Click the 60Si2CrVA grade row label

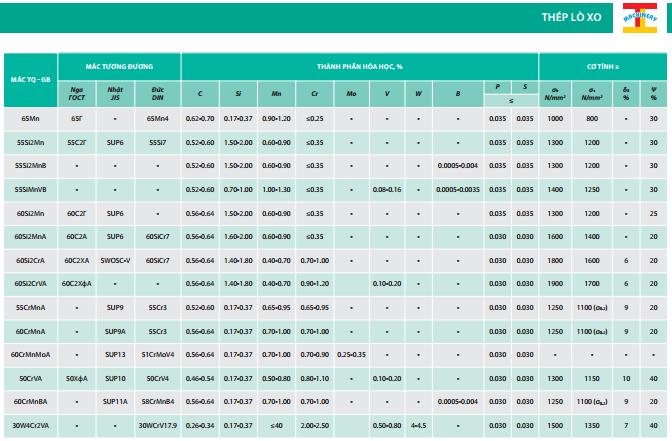(x=30, y=284)
